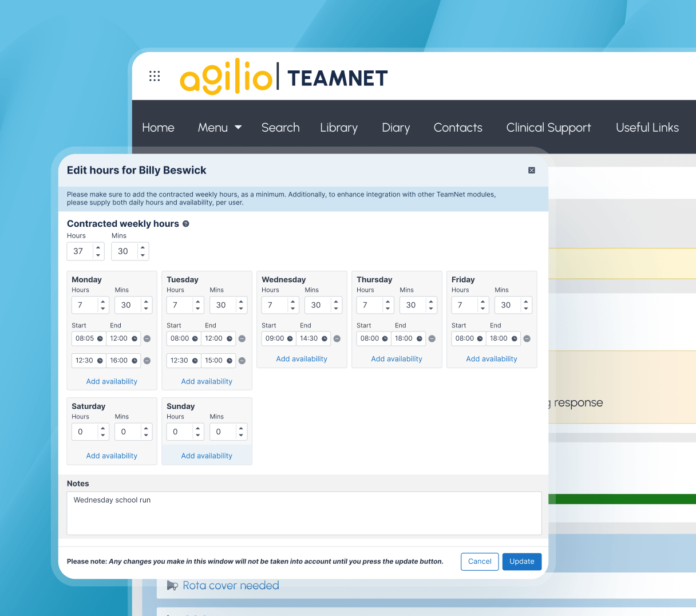696x616 pixels.
Task: Add availability for Friday
Action: click(x=492, y=359)
